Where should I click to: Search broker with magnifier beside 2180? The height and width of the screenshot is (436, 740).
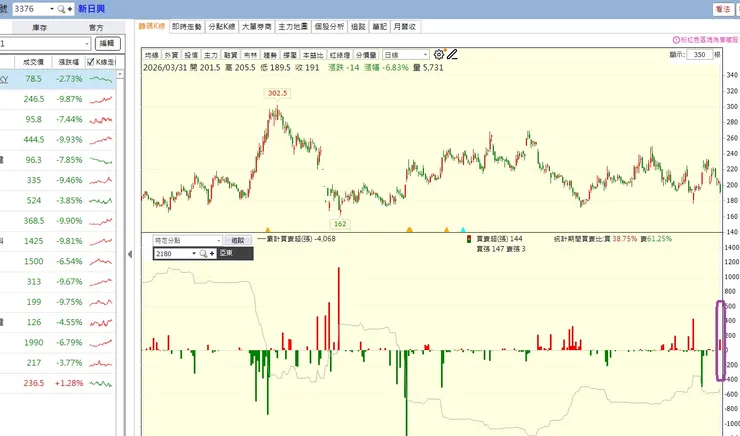click(203, 254)
